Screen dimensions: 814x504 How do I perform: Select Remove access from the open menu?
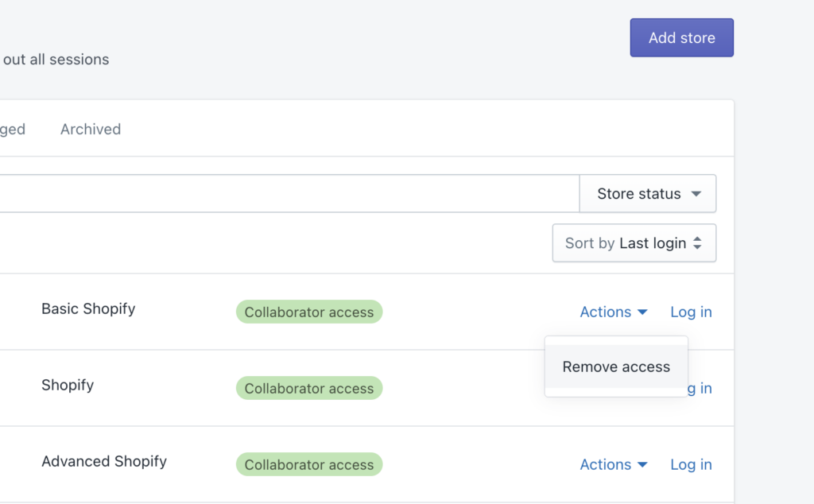tap(616, 366)
